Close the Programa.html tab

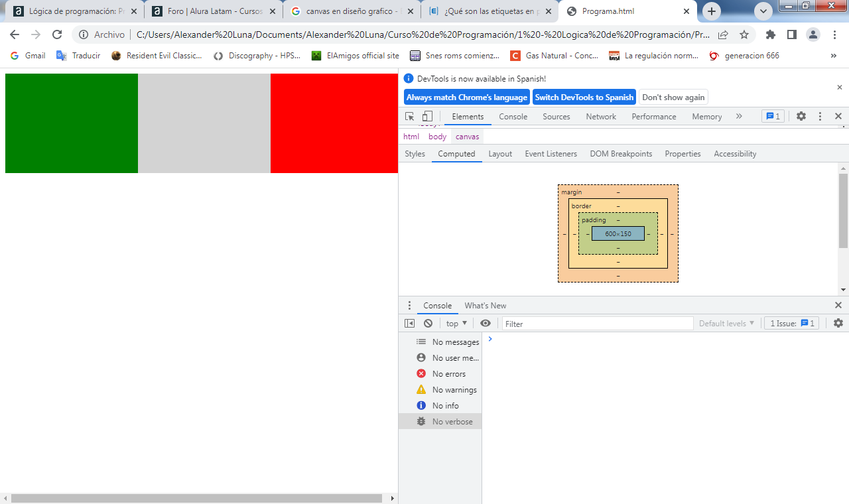(686, 11)
